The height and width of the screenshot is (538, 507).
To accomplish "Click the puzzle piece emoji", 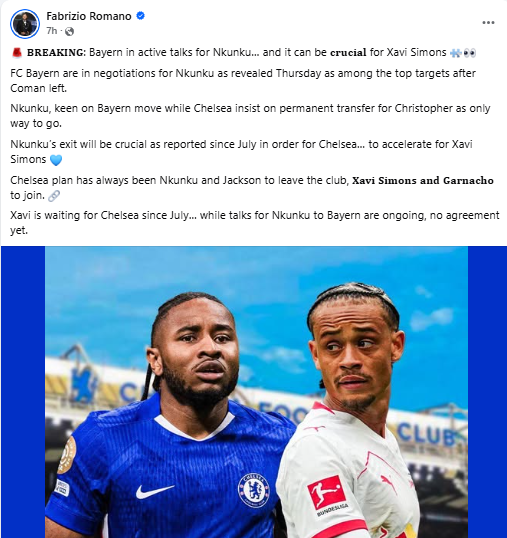I will [455, 52].
